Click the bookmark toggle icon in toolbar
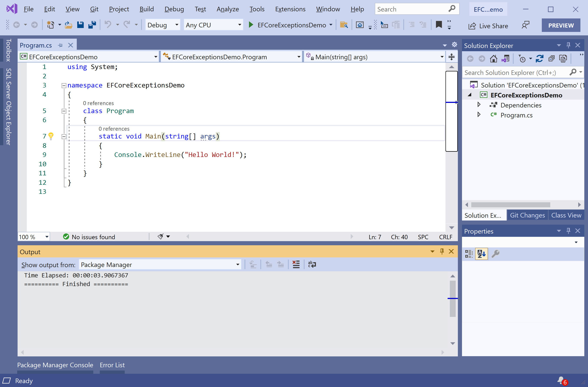The width and height of the screenshot is (588, 387). coord(439,25)
